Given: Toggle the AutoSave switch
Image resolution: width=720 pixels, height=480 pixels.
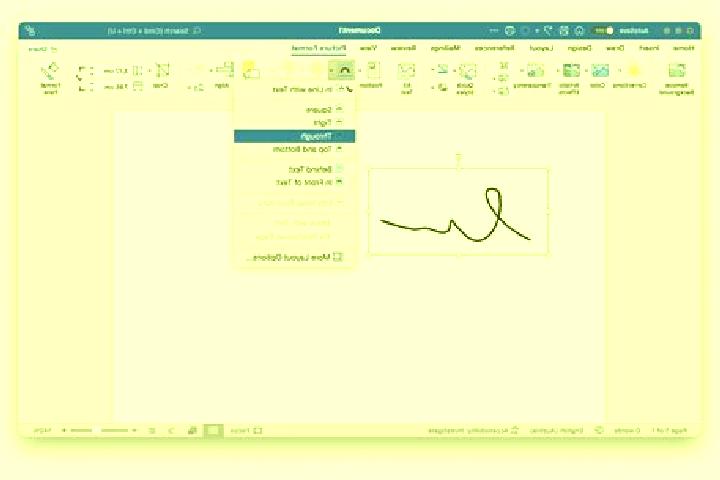Looking at the screenshot, I should [603, 31].
